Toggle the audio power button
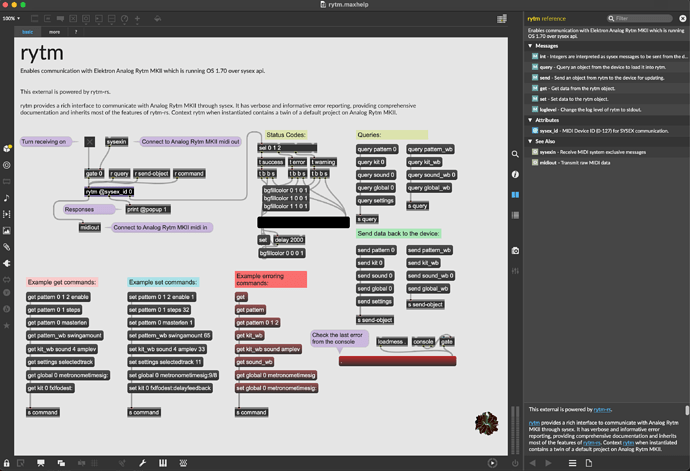690x471 pixels. [x=515, y=463]
